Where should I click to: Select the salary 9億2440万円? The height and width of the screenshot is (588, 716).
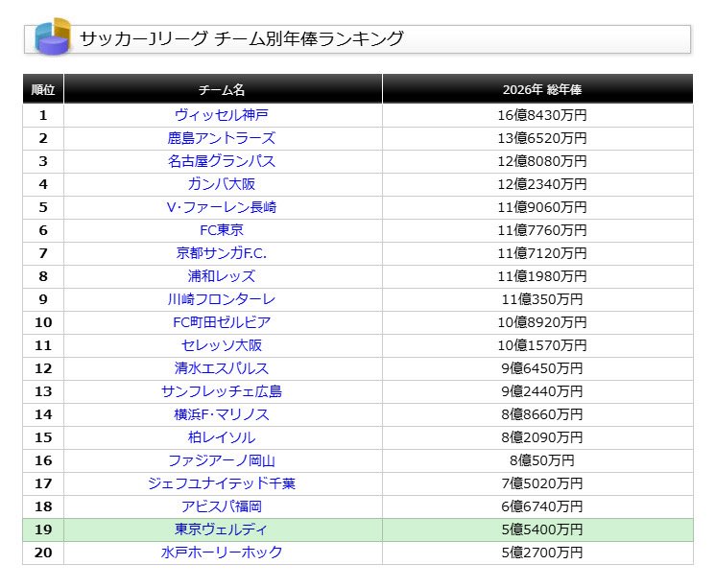(x=542, y=391)
